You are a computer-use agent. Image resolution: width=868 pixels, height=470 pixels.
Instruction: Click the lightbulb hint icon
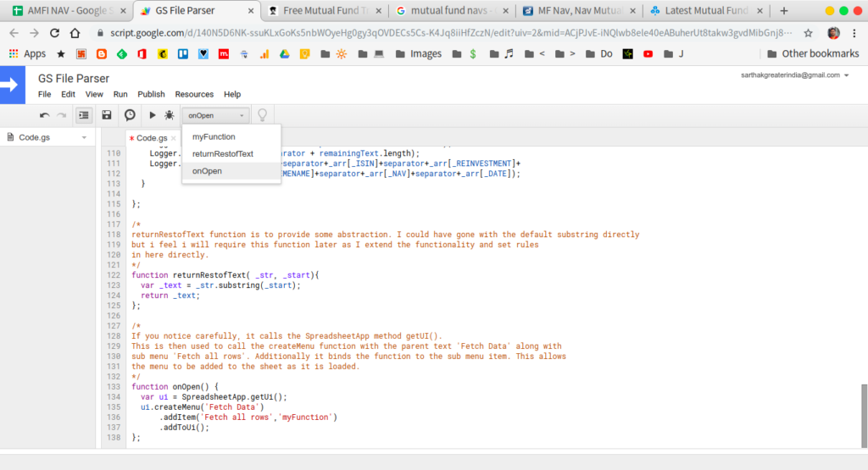[x=263, y=114]
